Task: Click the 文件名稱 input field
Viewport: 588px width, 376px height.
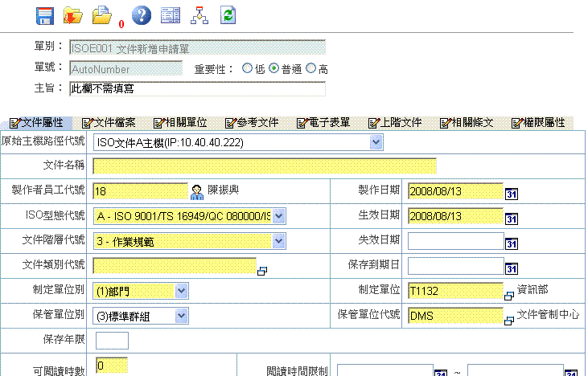Action: tap(265, 166)
